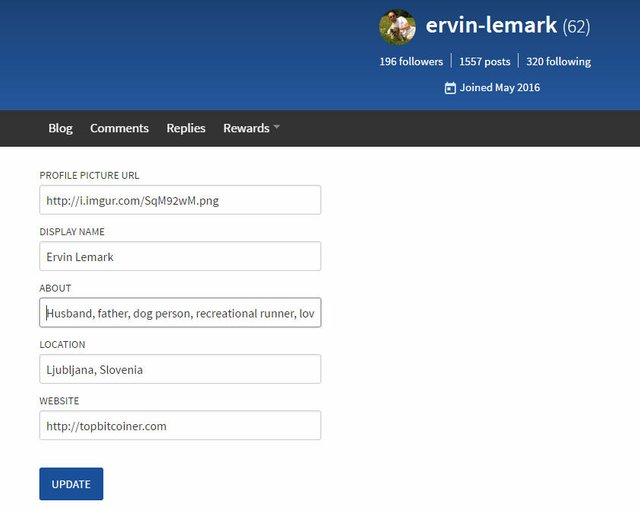The image size is (640, 510).
Task: Click the reputation score (62)
Action: tap(576, 27)
